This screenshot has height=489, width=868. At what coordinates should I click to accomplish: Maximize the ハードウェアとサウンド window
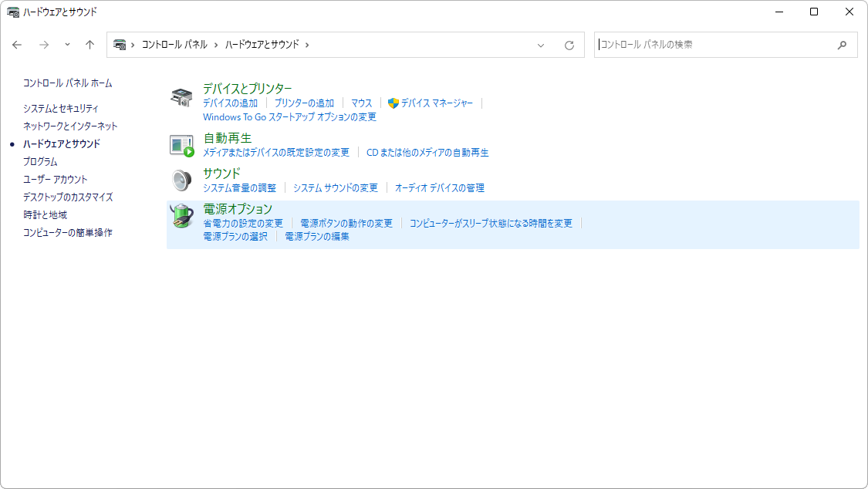point(814,12)
